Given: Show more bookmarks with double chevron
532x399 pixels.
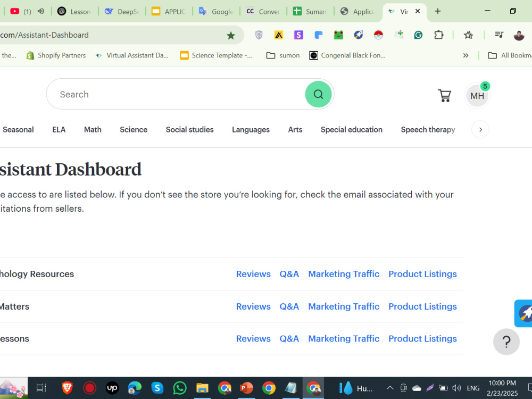Looking at the screenshot, I should [465, 55].
